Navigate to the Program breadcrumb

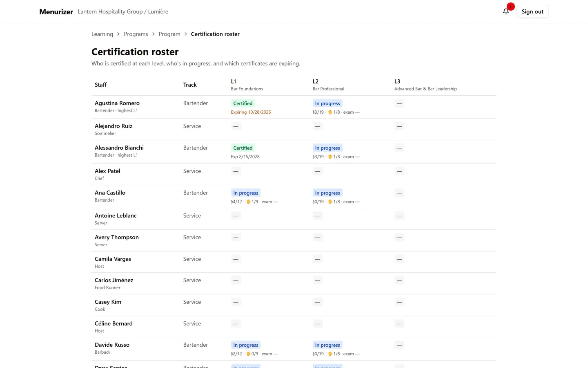[169, 34]
